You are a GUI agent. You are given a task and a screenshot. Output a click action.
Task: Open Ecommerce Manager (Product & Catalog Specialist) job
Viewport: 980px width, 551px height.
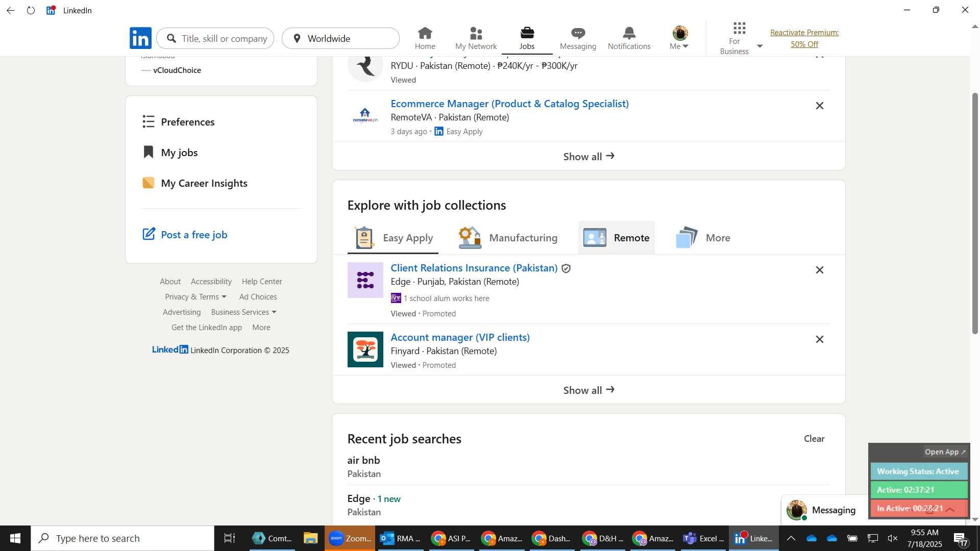point(509,104)
